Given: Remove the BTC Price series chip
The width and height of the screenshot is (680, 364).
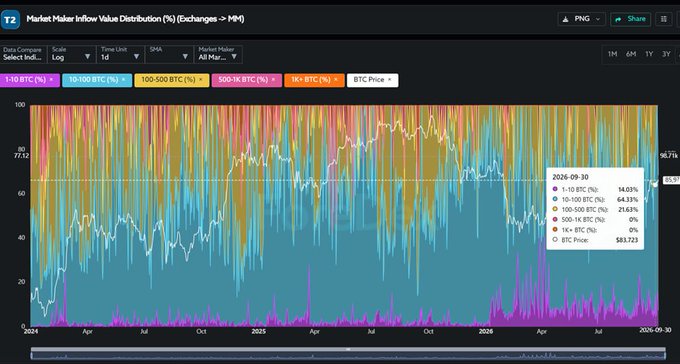Looking at the screenshot, I should coord(389,80).
